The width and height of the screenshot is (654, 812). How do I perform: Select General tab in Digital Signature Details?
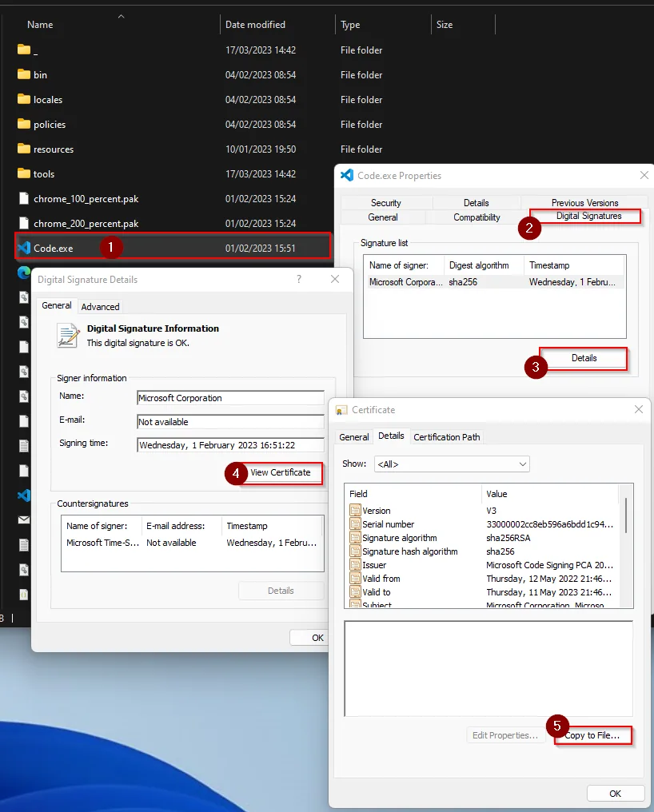tap(57, 305)
